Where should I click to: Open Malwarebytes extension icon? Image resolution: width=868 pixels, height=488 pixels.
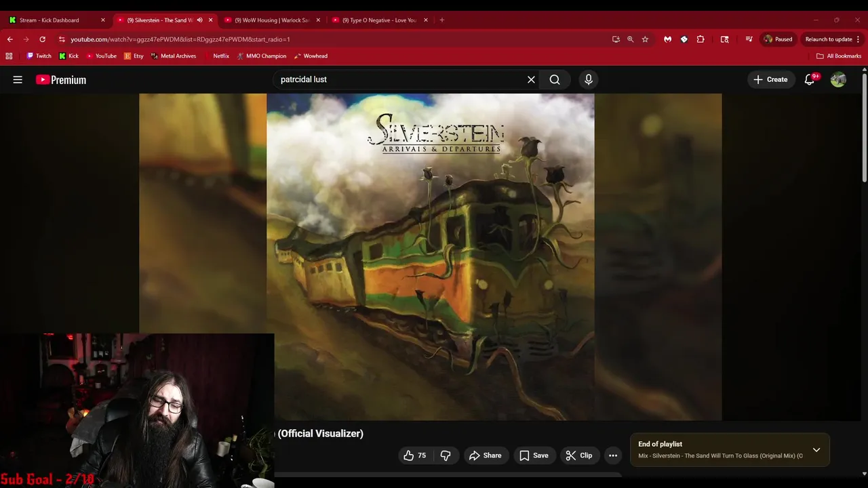pos(667,39)
